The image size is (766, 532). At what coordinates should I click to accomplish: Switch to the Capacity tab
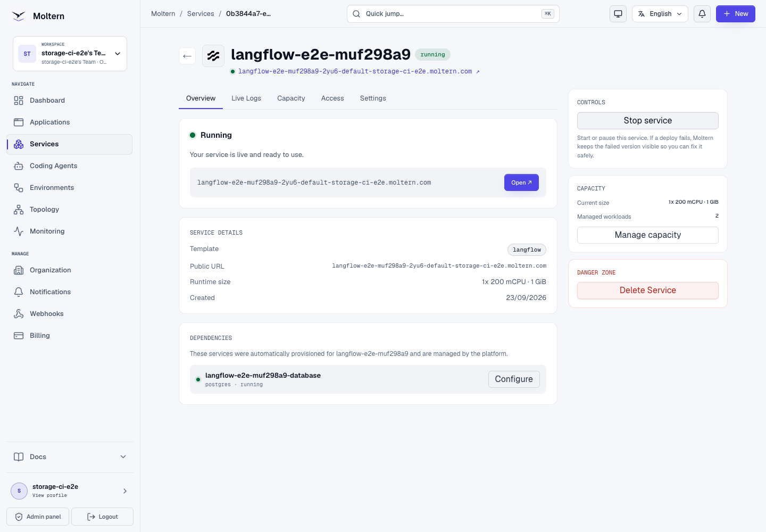(291, 98)
